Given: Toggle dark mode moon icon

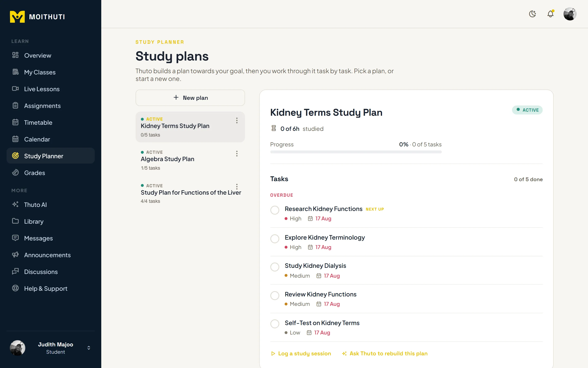Looking at the screenshot, I should point(532,14).
